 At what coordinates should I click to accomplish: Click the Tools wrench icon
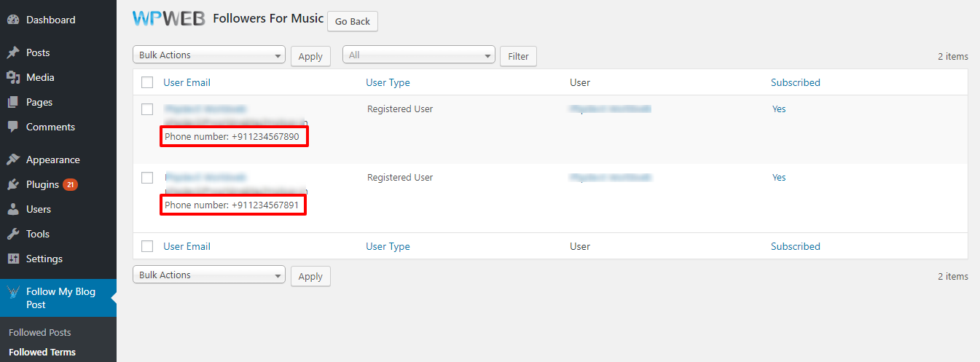13,234
